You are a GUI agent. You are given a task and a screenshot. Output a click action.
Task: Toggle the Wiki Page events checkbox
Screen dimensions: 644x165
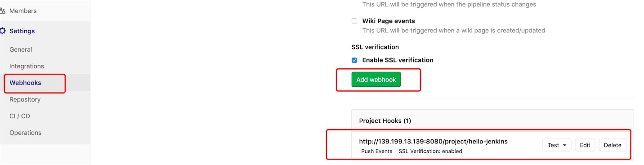[354, 21]
